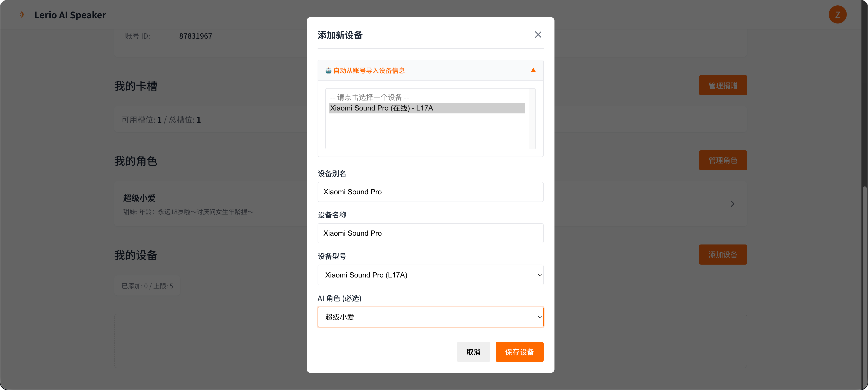
Task: Close the add new device dialog
Action: point(538,35)
